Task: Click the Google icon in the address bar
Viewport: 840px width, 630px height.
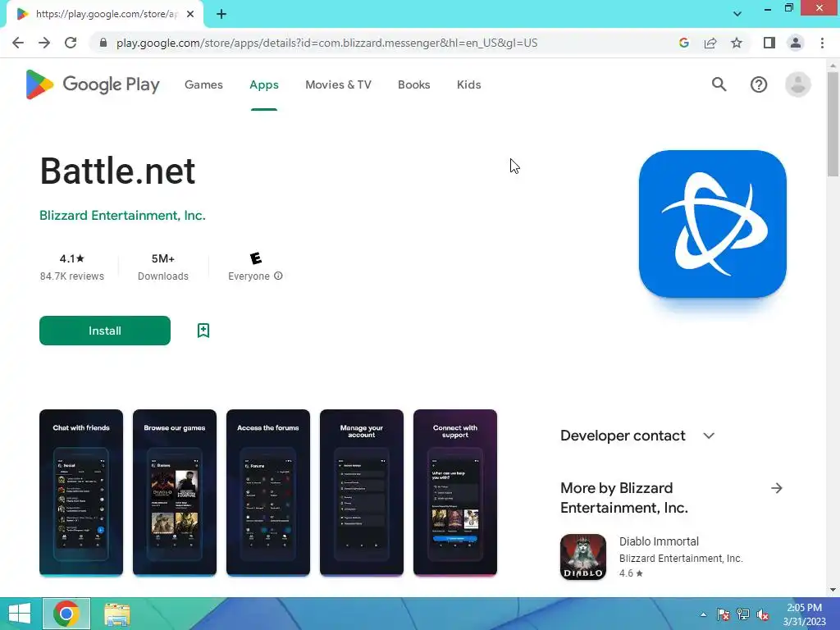Action: coord(683,43)
